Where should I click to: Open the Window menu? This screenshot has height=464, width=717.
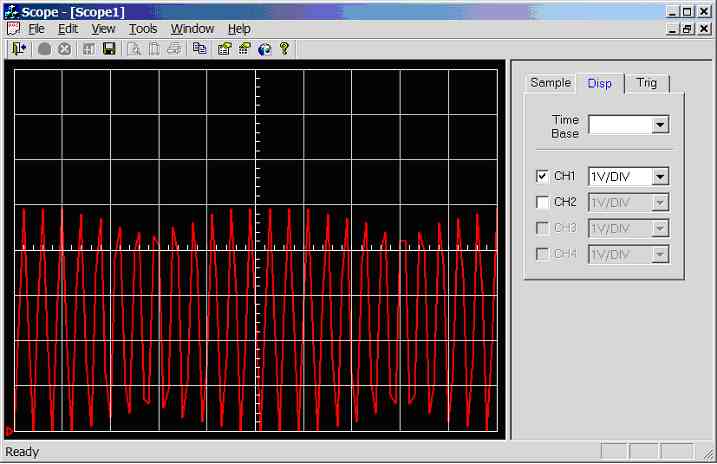point(192,29)
